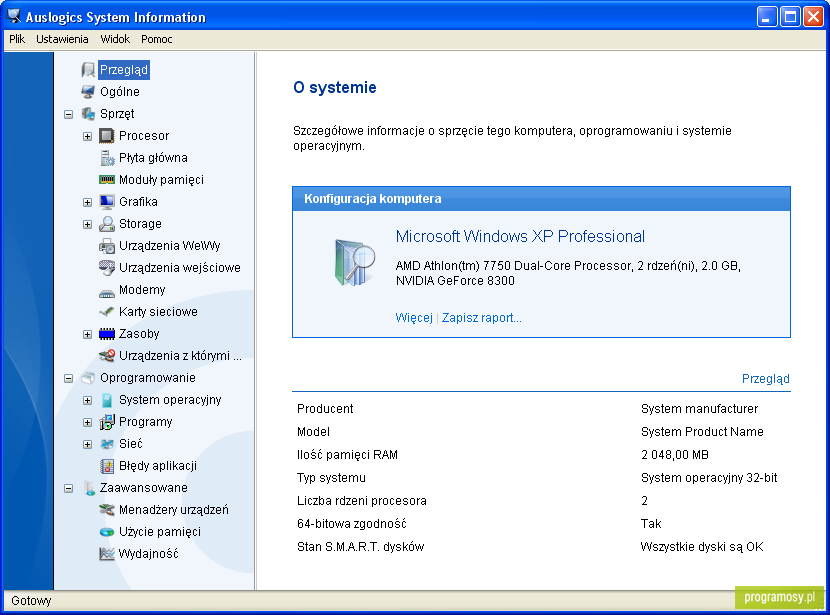Open the Plik menu

click(x=17, y=39)
